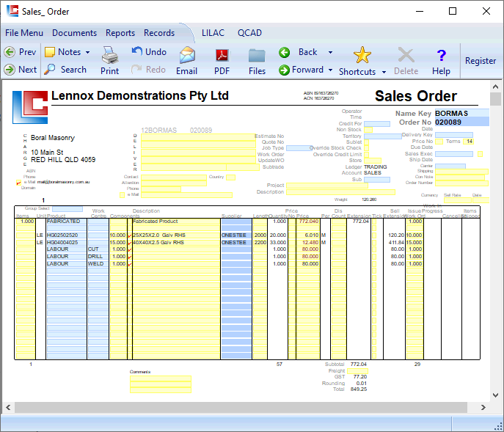Viewport: 504px width, 432px height.
Task: Toggle the Override Credit Limit checkbox
Action: coord(366,155)
